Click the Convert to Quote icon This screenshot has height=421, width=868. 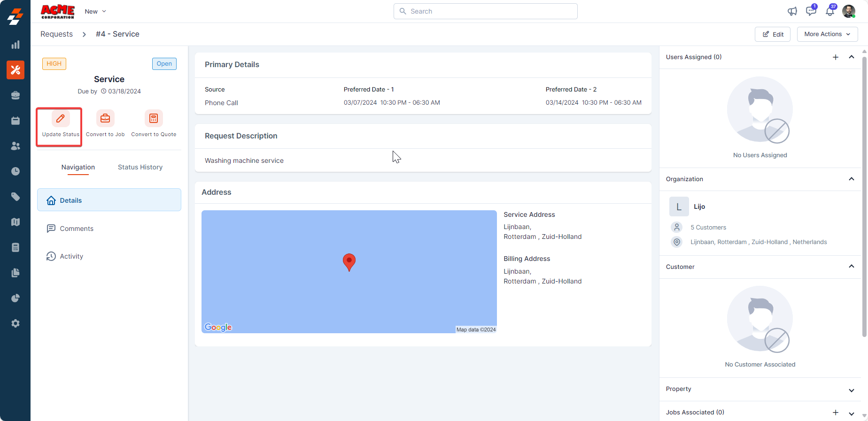tap(154, 119)
